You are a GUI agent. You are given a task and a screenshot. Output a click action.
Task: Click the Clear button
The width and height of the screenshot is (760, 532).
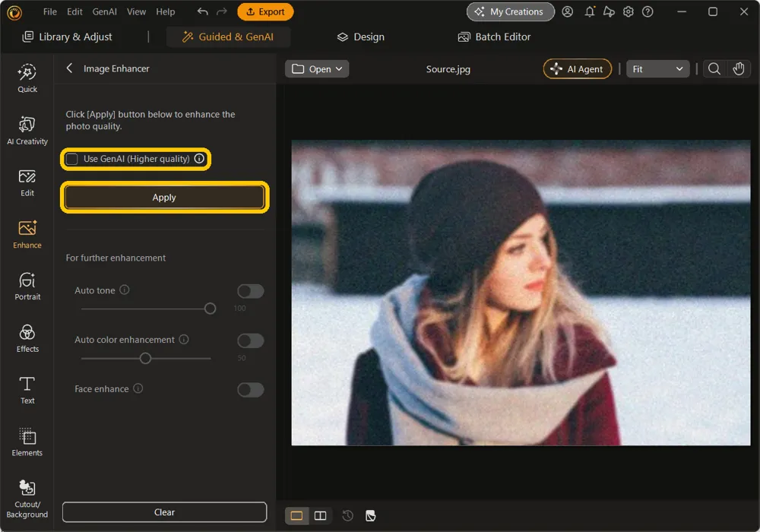pos(164,512)
